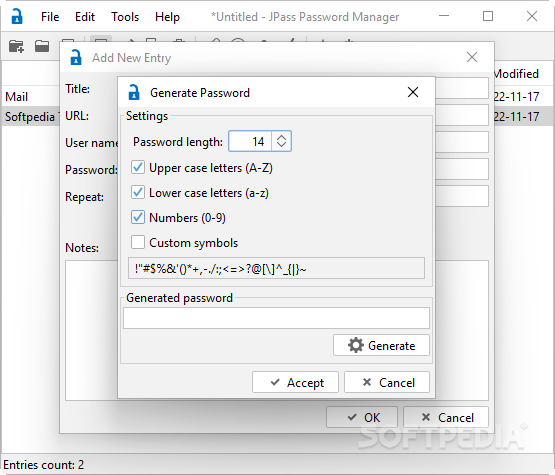Click the URL field in Add New Entry
The height and width of the screenshot is (475, 555).
pos(462,115)
